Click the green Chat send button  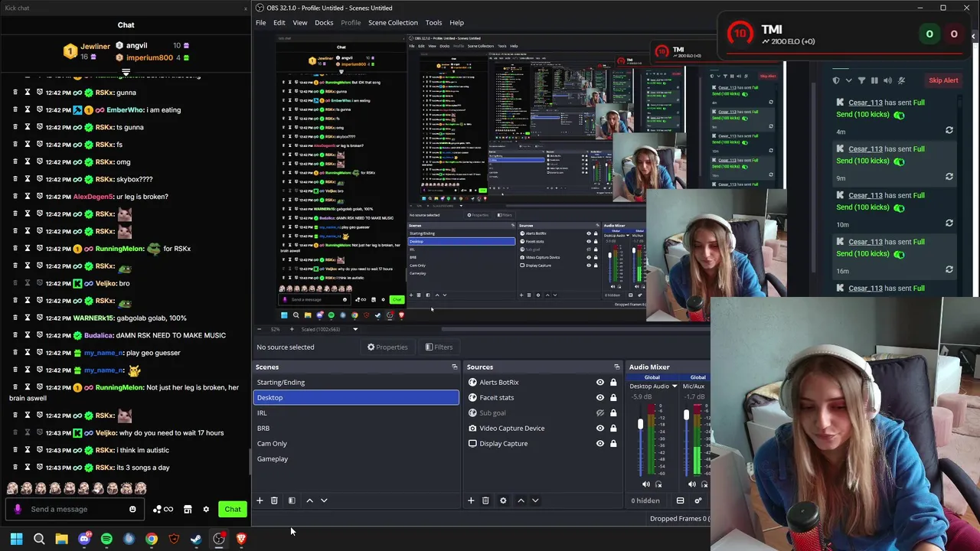coord(233,510)
